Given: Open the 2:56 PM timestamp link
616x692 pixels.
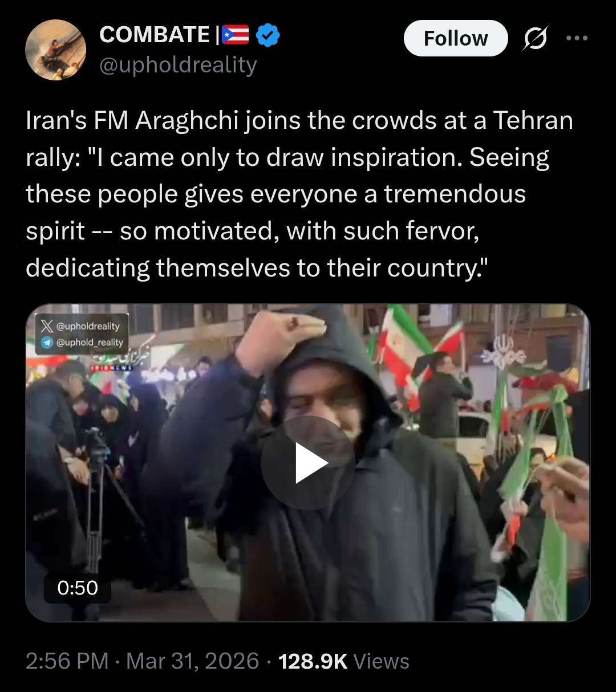Looking at the screenshot, I should (x=67, y=661).
